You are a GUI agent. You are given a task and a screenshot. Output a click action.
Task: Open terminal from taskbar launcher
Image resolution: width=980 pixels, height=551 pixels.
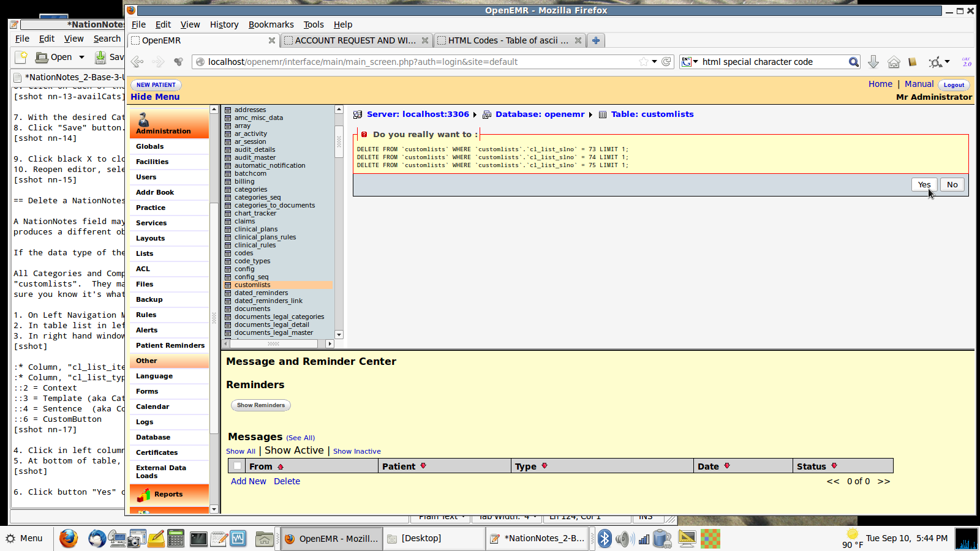(x=198, y=538)
